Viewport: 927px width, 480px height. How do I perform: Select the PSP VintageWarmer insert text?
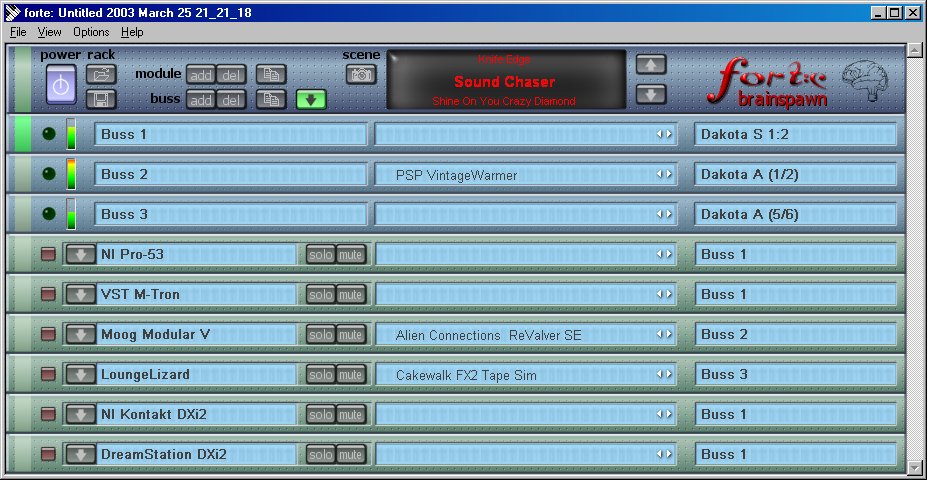click(456, 176)
